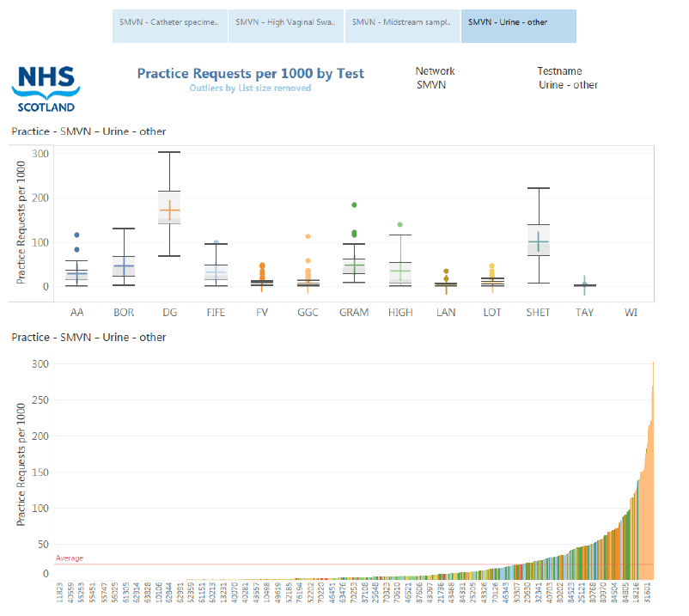Click the LAN top outlier dot
689x616 pixels.
coord(446,271)
